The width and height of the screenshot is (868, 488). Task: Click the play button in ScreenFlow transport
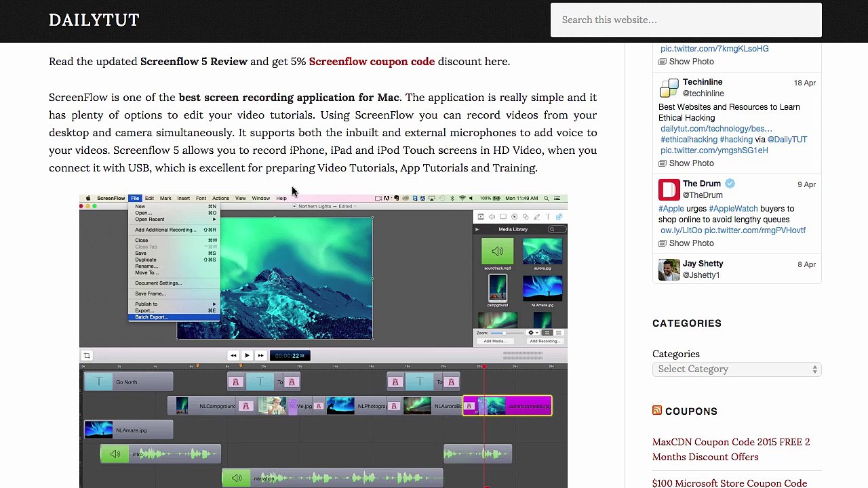pos(247,355)
